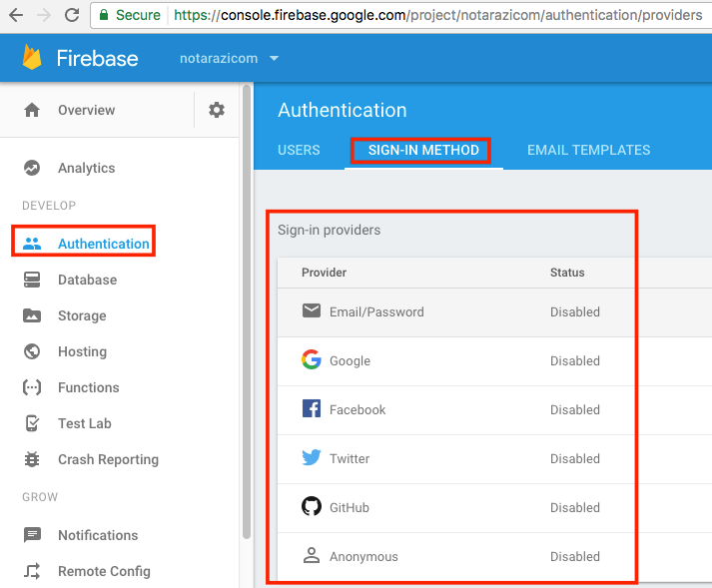Click the Facebook logo icon
Image resolution: width=712 pixels, height=588 pixels.
click(312, 408)
